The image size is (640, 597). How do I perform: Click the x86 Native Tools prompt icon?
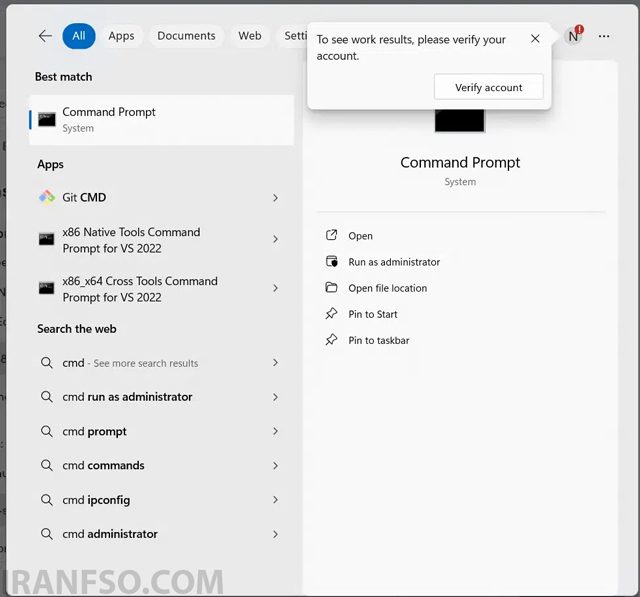[47, 239]
